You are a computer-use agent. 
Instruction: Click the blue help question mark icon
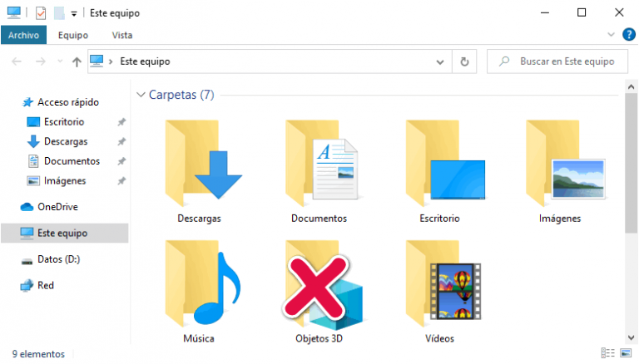628,34
